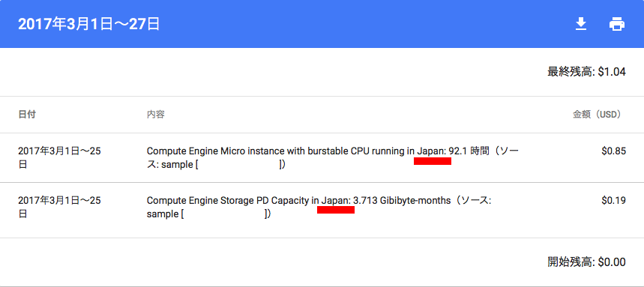This screenshot has width=644, height=287.
Task: Download the billing statement
Action: tap(580, 25)
